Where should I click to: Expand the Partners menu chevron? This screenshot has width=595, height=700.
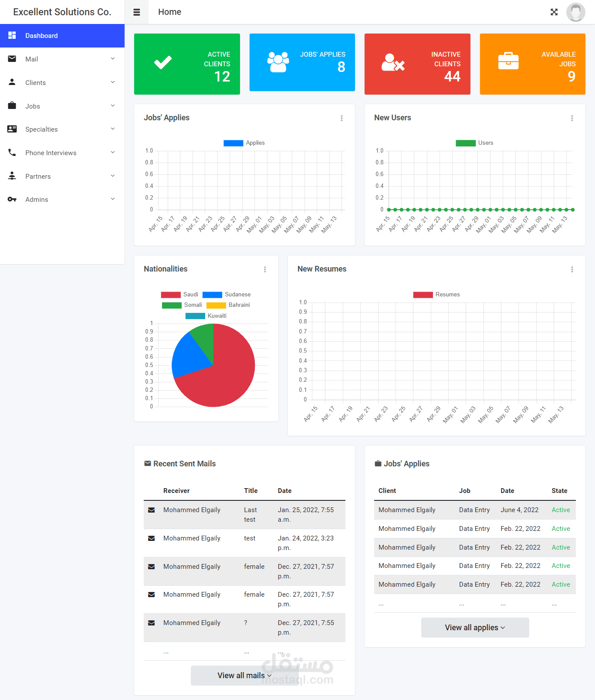tap(113, 176)
